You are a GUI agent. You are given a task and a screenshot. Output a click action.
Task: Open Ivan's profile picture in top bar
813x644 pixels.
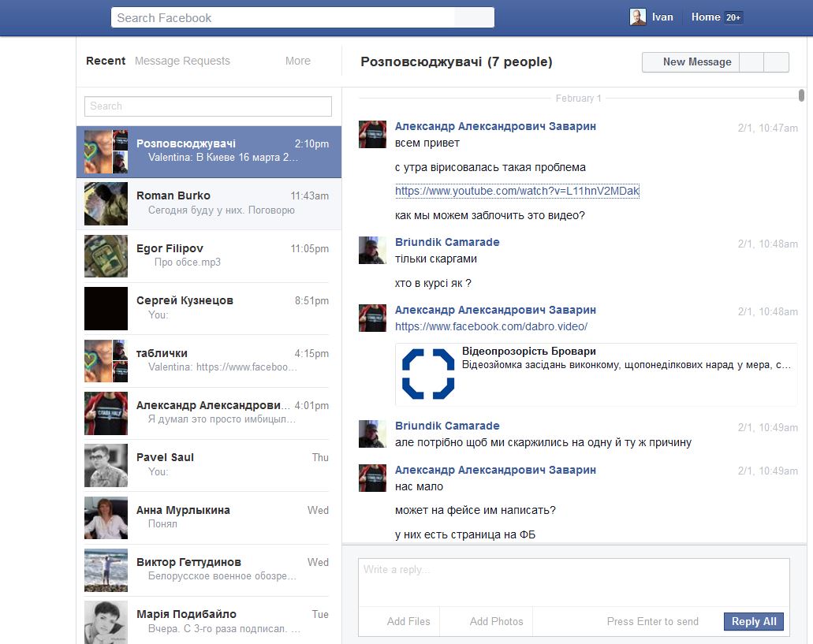(638, 17)
